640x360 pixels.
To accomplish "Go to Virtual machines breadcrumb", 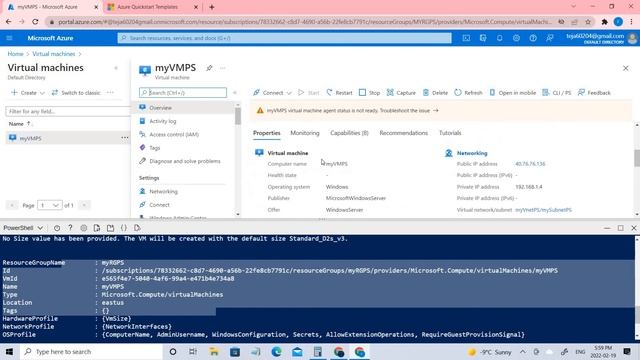I will 54,54.
